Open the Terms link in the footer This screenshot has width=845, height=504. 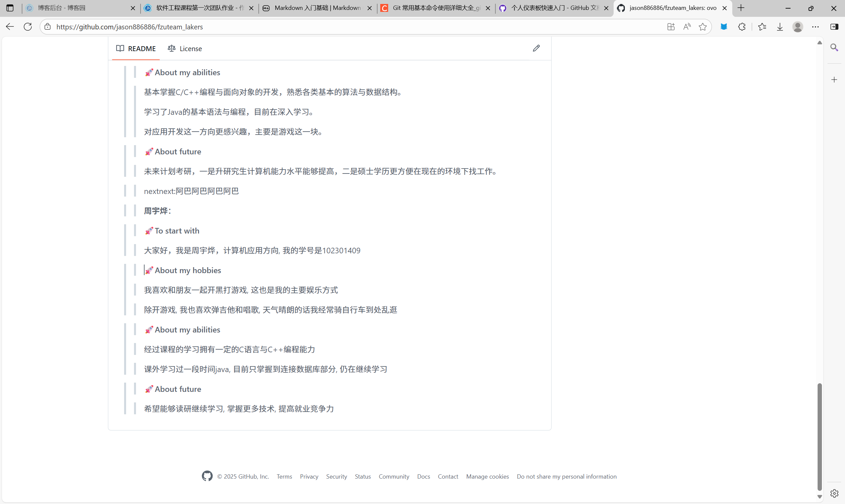[x=284, y=476]
